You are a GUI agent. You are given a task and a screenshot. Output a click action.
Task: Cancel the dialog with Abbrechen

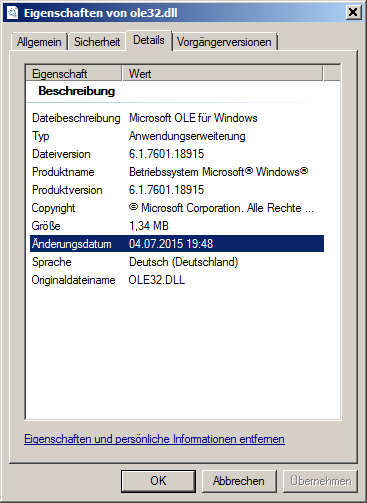click(239, 481)
